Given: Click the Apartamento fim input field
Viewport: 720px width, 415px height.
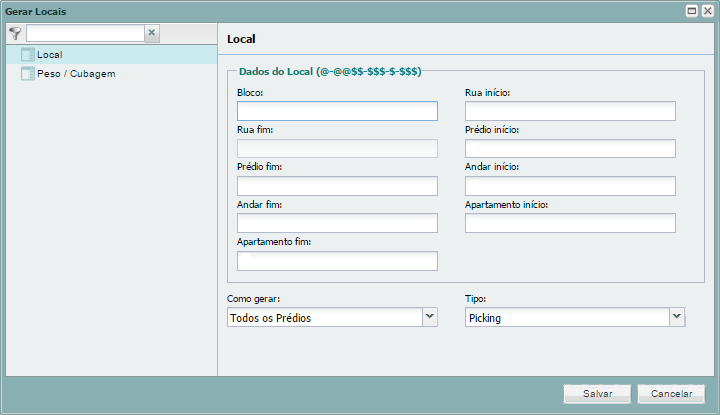Looking at the screenshot, I should [338, 261].
